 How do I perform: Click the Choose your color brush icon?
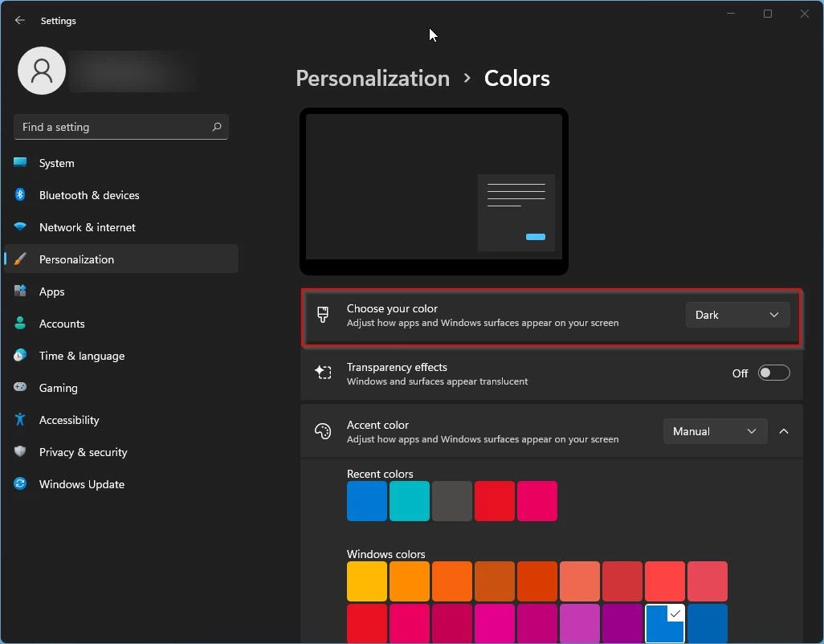point(323,315)
